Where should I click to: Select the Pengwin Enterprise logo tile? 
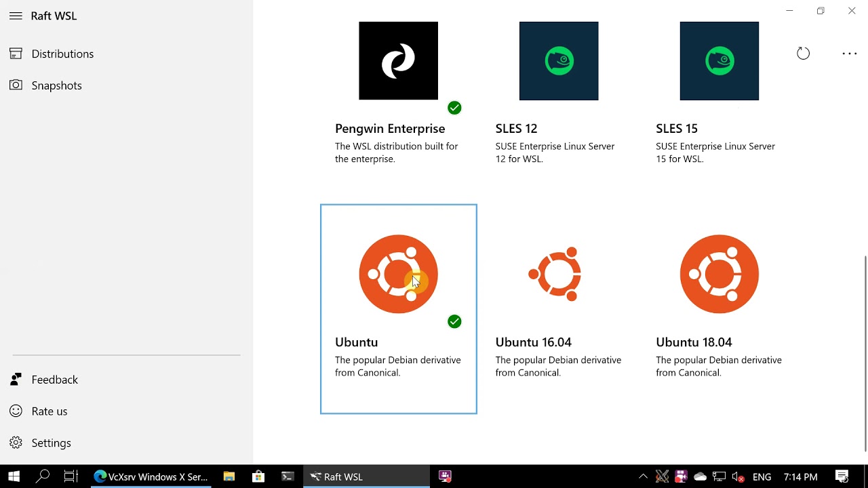398,61
